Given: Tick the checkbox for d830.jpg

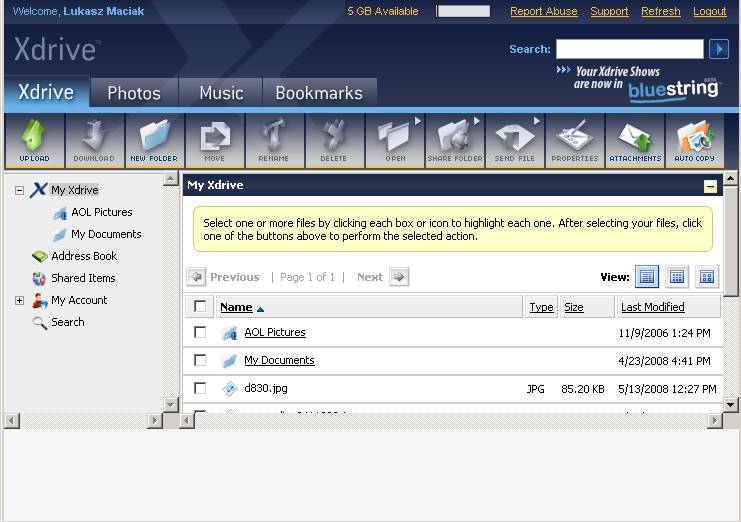Looking at the screenshot, I should (200, 388).
